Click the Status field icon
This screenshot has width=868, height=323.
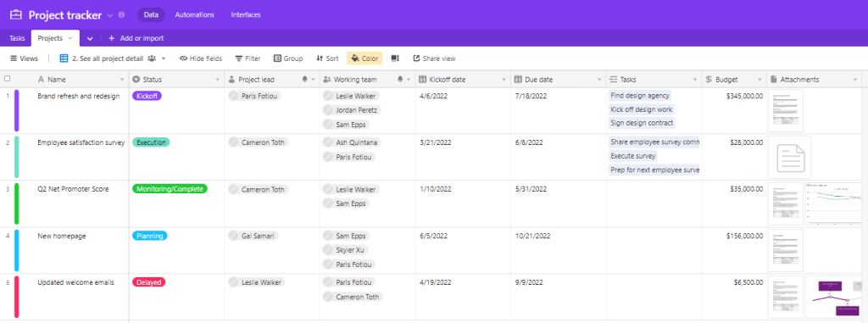click(136, 79)
